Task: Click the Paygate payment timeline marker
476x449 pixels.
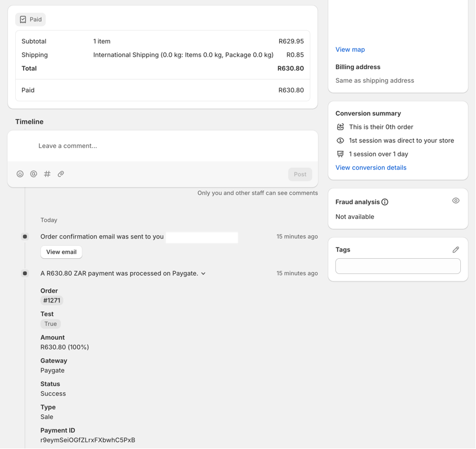Action: point(25,273)
